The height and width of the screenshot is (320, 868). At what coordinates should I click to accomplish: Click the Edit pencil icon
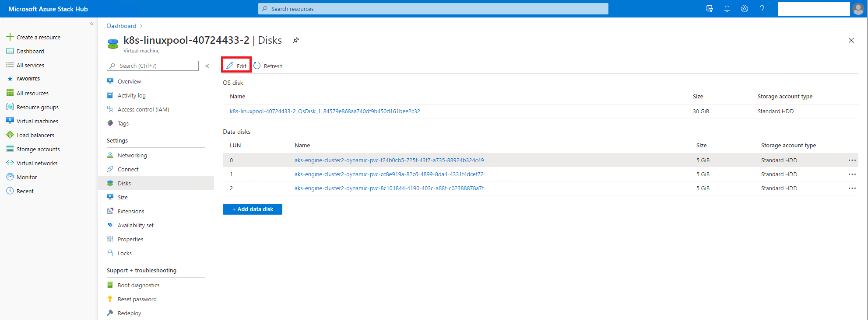[x=230, y=66]
